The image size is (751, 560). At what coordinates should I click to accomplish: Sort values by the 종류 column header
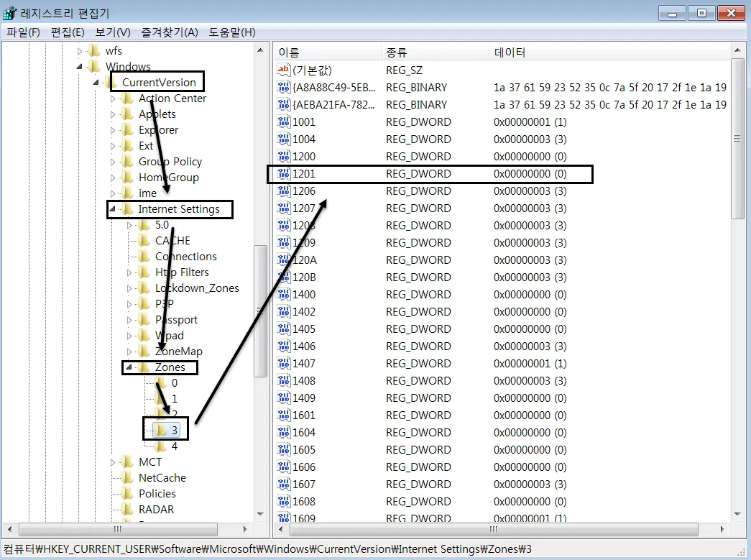[436, 52]
